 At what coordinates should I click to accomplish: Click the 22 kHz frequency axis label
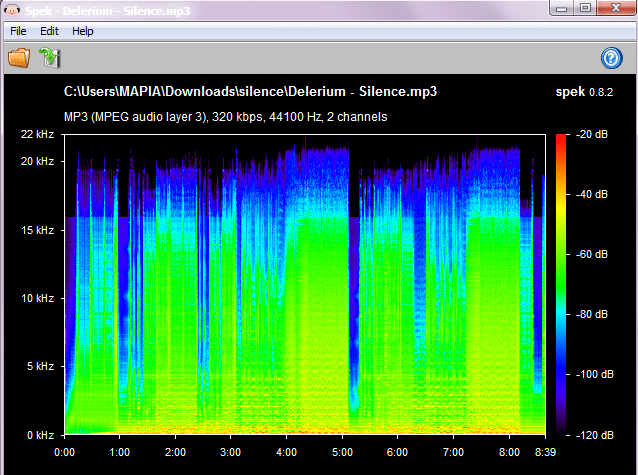37,134
